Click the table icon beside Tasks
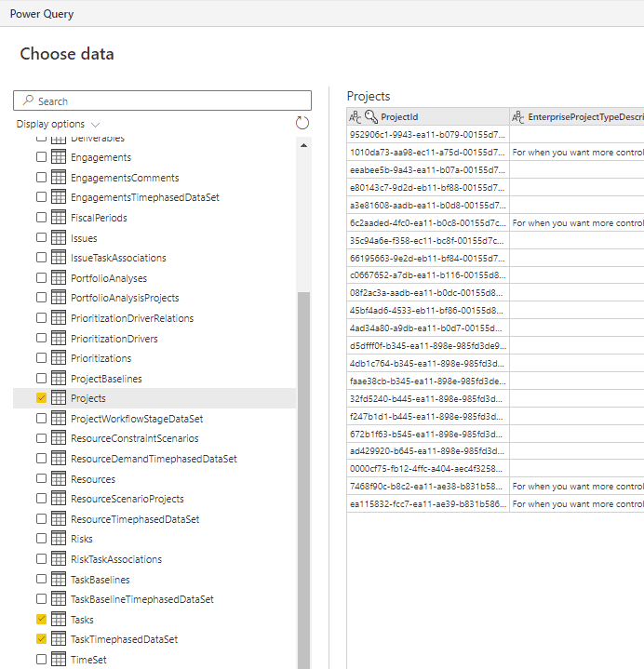Screen dimensions: 644x669 pos(59,619)
